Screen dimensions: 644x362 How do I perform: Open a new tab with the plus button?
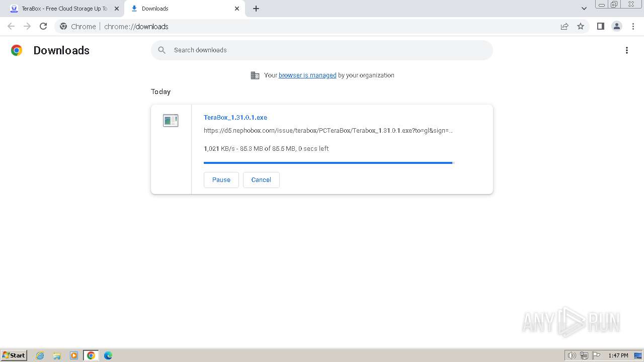[x=256, y=9]
